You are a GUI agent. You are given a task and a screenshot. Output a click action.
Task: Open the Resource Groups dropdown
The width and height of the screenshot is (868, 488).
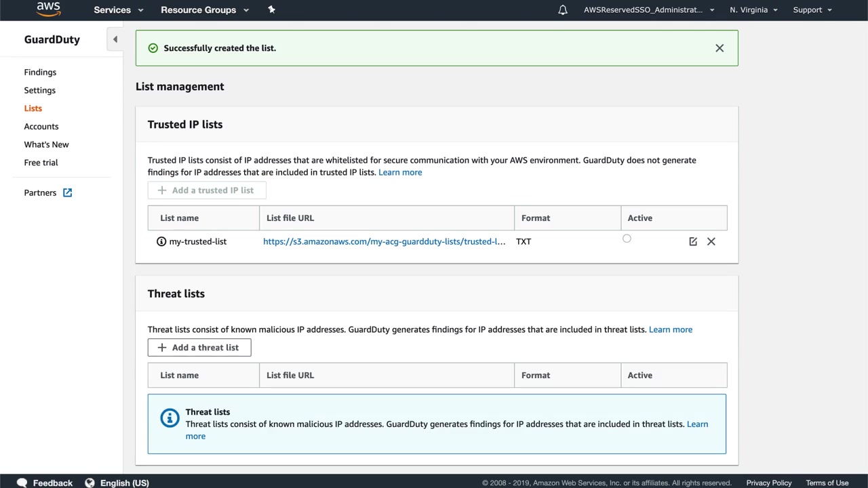205,10
